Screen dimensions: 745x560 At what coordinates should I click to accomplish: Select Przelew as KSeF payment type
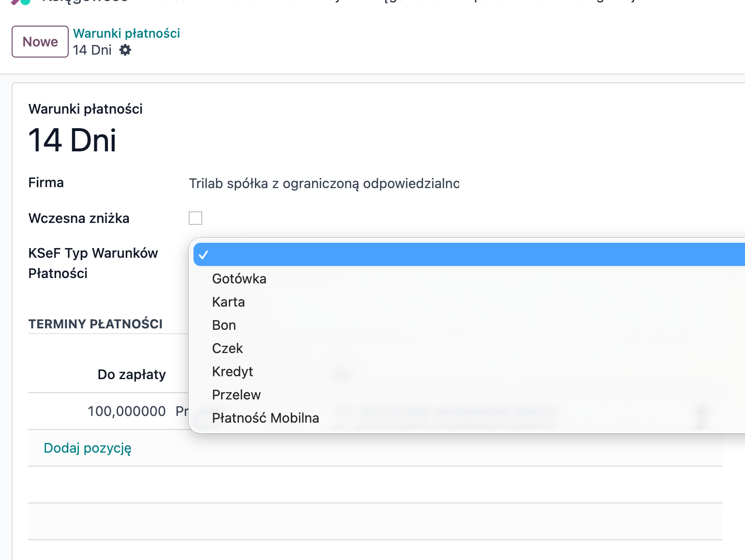click(x=236, y=395)
